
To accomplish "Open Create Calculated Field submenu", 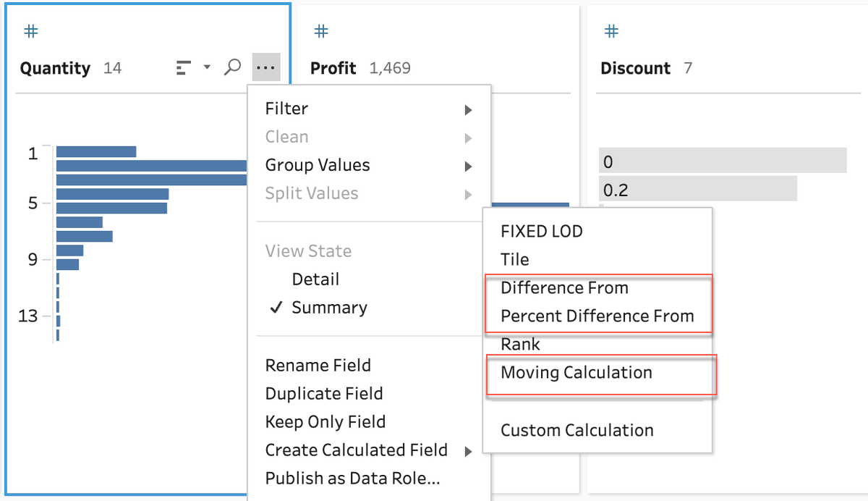I will pos(369,450).
